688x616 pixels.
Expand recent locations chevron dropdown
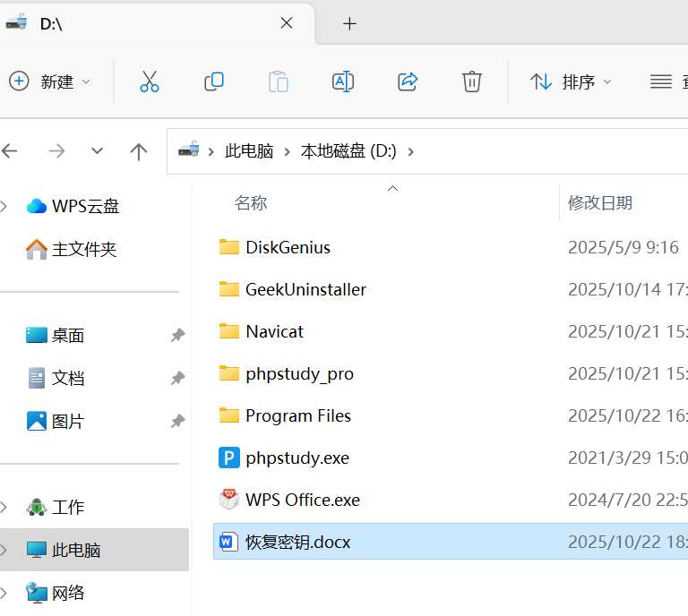tap(98, 152)
